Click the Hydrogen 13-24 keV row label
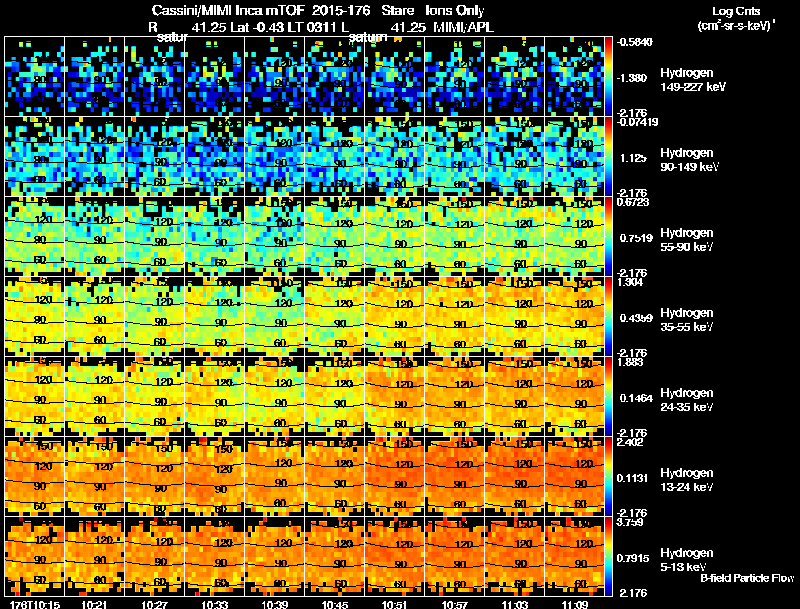Viewport: 800px width, 609px height. point(687,480)
